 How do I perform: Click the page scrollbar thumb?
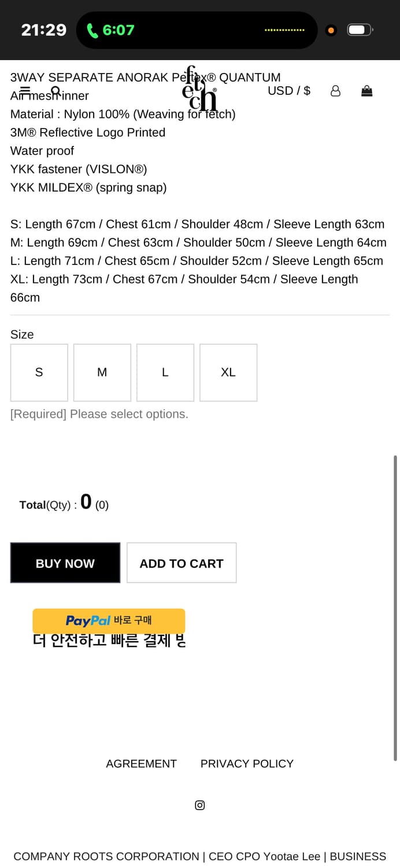(x=395, y=608)
